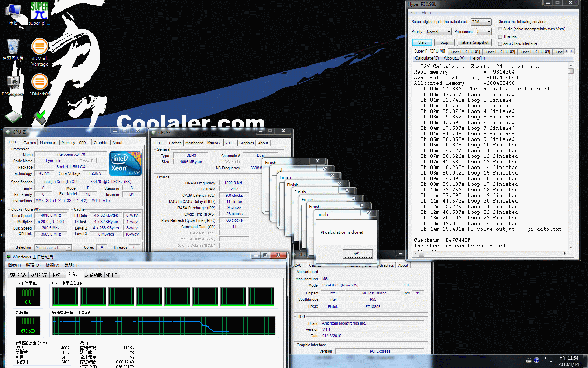Open Mainboard tab in CPU-Z Xeon processor window
The width and height of the screenshot is (588, 368).
tap(49, 143)
